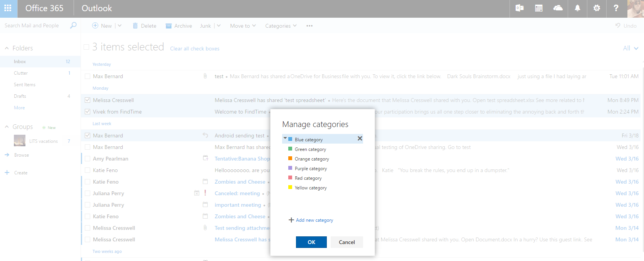Click the Delete trash icon
Image resolution: width=644 pixels, height=261 pixels.
point(135,26)
